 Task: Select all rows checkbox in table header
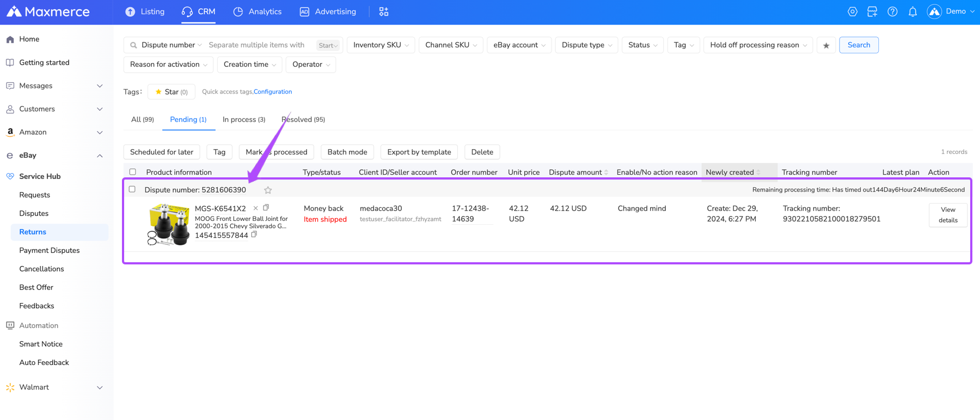[x=132, y=172]
